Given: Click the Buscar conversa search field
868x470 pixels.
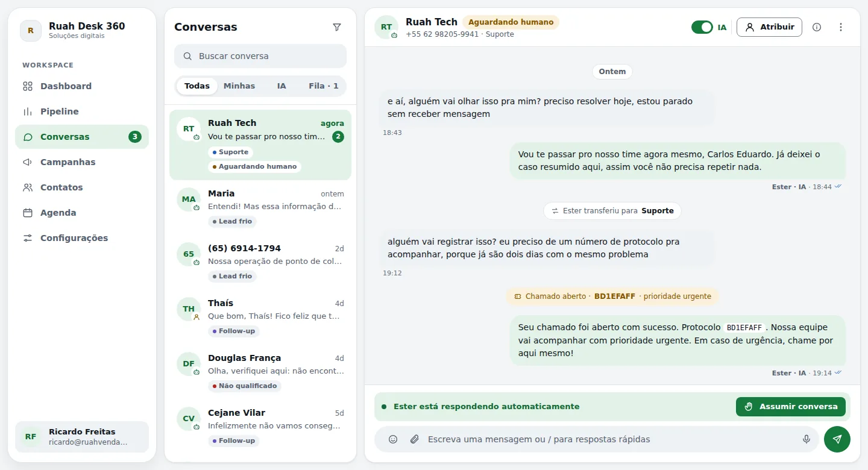Looking at the screenshot, I should [x=260, y=56].
